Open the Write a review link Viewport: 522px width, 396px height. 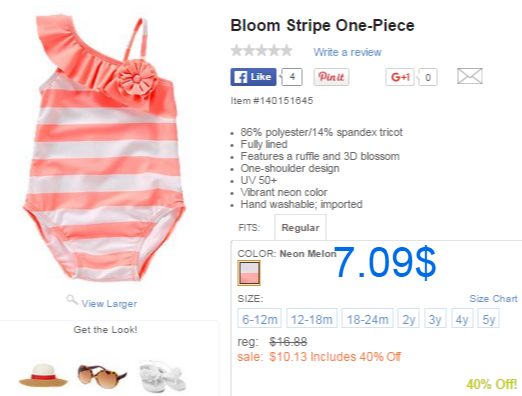tap(347, 52)
